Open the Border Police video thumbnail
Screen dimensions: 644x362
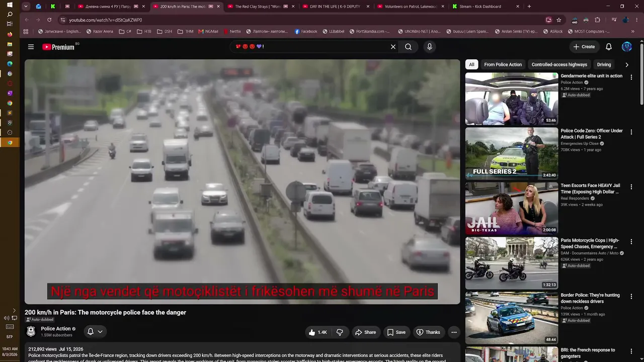click(512, 318)
